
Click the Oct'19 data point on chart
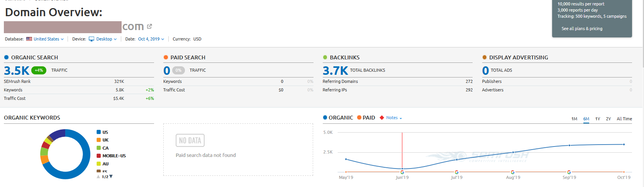624,145
